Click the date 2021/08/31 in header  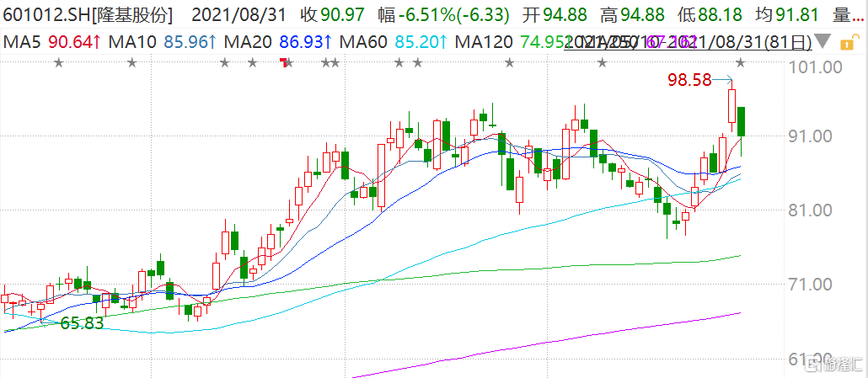241,15
